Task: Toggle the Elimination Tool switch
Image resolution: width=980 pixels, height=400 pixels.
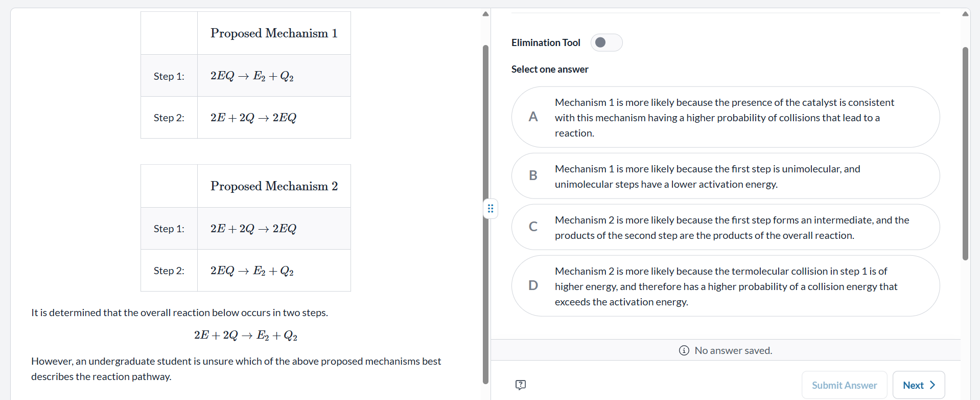Action: tap(606, 42)
